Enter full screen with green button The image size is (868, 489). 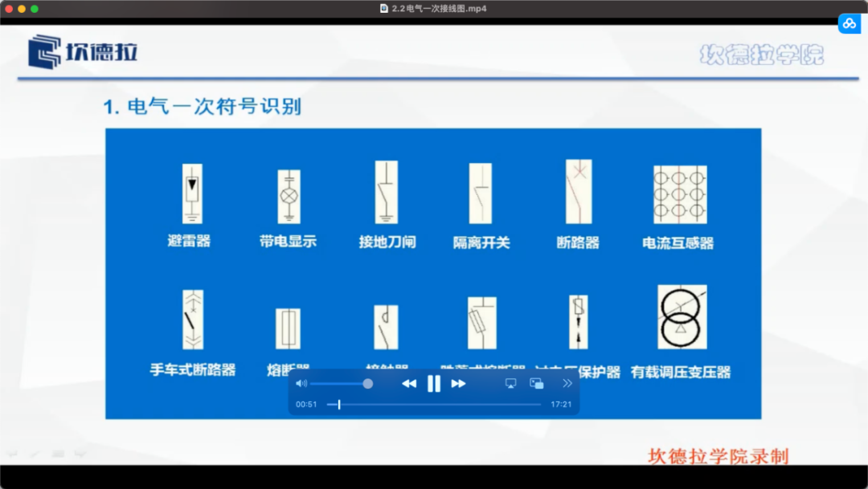[35, 9]
